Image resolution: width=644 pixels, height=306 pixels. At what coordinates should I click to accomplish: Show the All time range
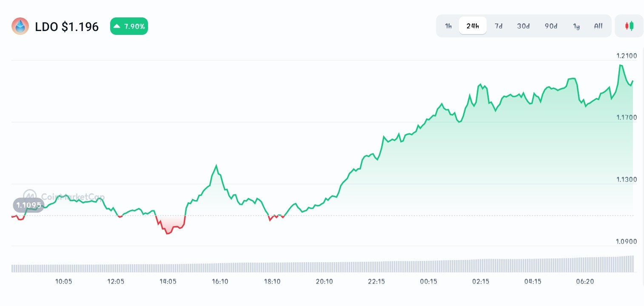pos(598,26)
